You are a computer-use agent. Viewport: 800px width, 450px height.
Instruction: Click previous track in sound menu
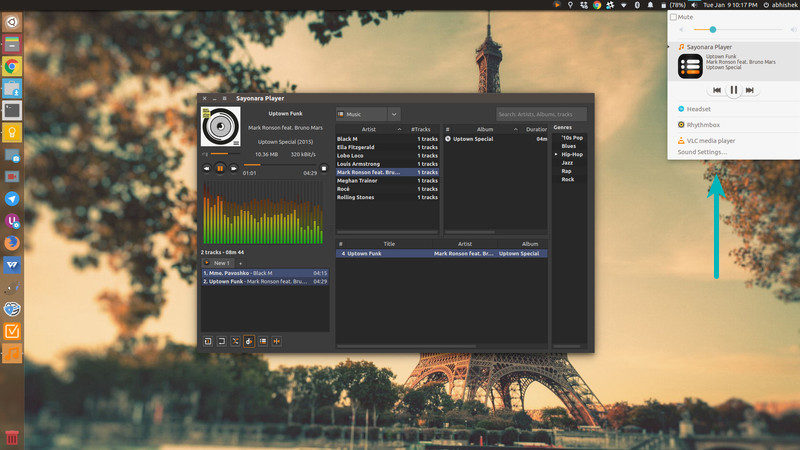point(717,90)
